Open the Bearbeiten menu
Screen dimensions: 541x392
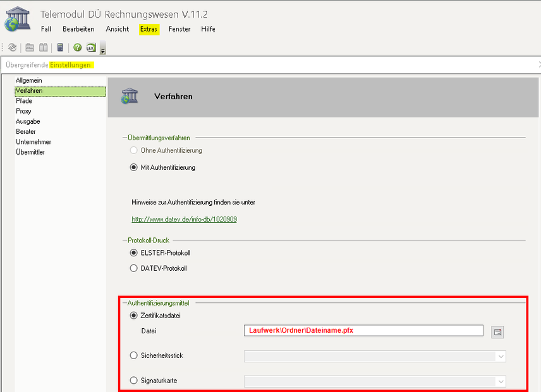78,29
